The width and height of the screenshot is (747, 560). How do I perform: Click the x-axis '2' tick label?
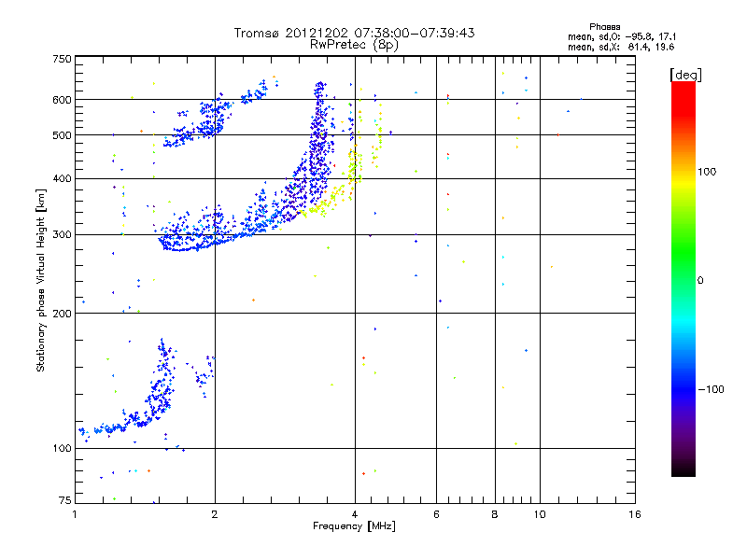(215, 514)
